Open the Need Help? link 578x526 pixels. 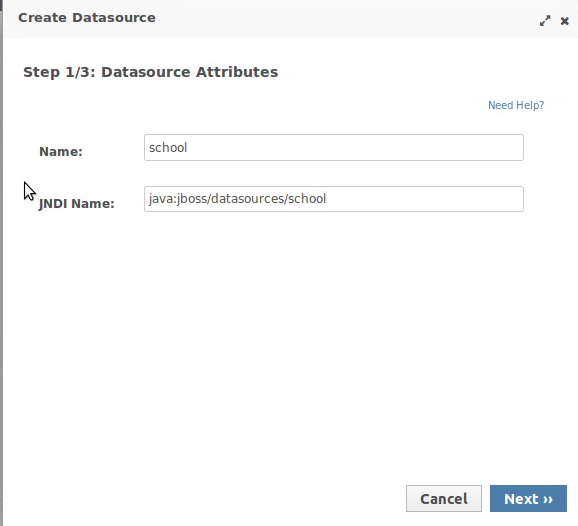[516, 105]
